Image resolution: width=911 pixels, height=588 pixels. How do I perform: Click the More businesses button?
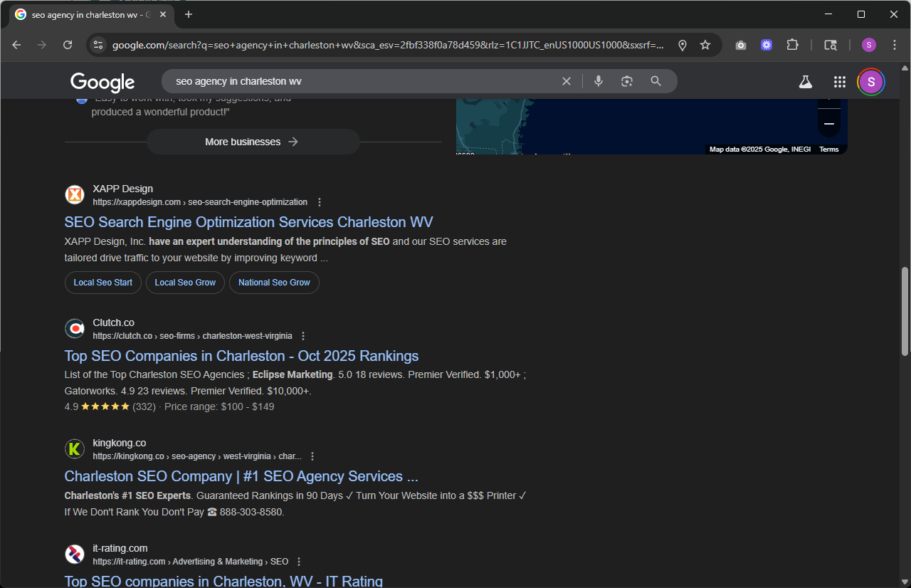coord(253,142)
